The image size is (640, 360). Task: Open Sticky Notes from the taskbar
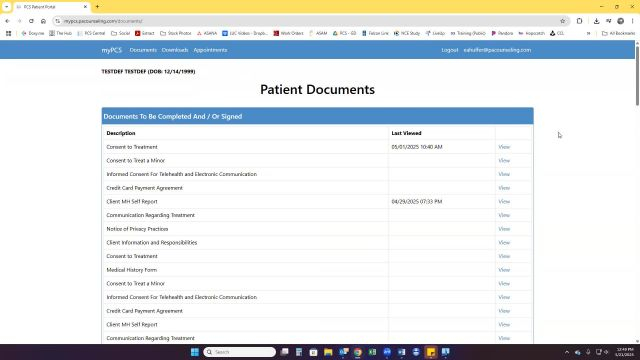(x=431, y=352)
